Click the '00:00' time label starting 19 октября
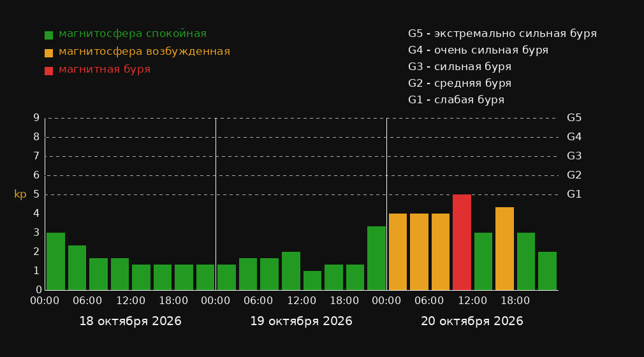Image resolution: width=644 pixels, height=357 pixels. [216, 301]
